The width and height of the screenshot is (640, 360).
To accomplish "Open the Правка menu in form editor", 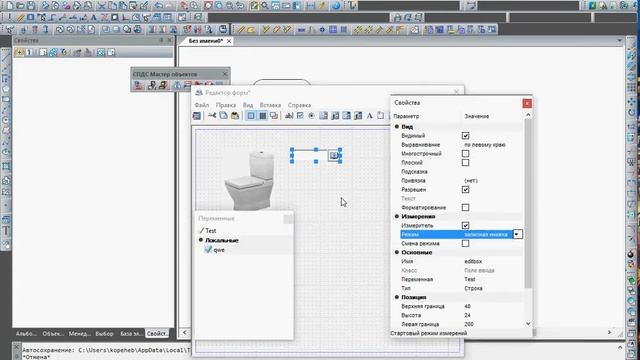I will point(226,105).
